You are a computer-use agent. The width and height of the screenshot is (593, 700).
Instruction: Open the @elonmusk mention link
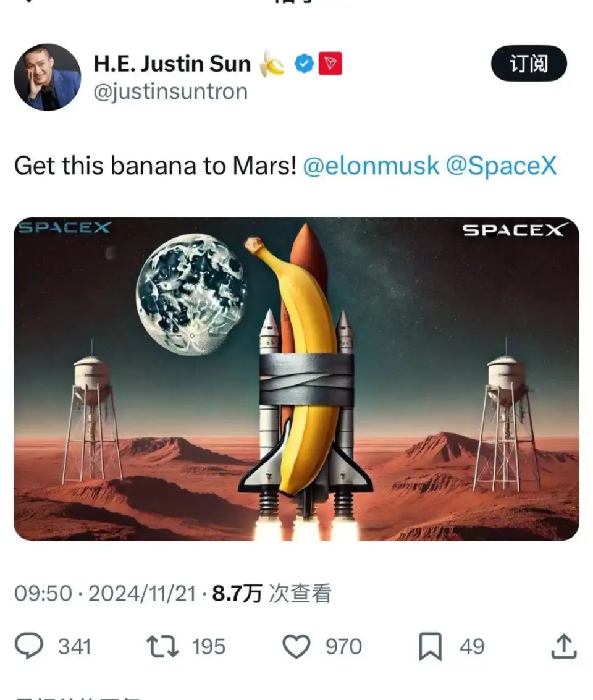(371, 166)
